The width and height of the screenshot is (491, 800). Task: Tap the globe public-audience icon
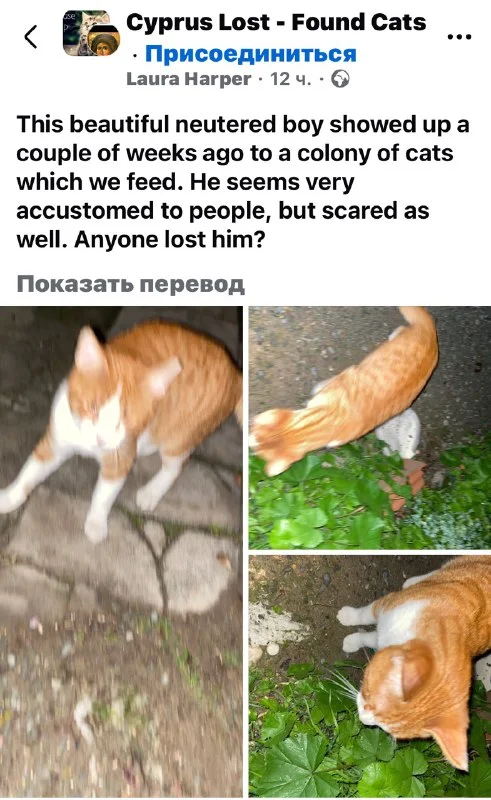340,79
